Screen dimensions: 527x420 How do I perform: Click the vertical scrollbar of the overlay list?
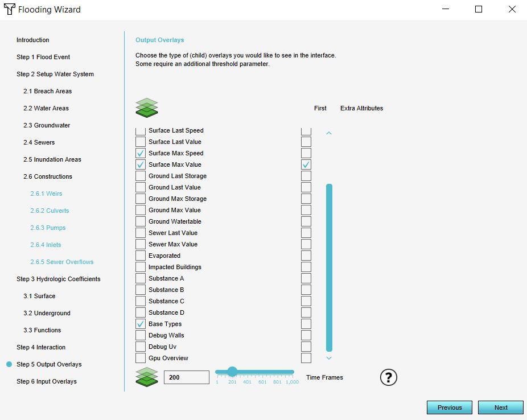(x=329, y=267)
